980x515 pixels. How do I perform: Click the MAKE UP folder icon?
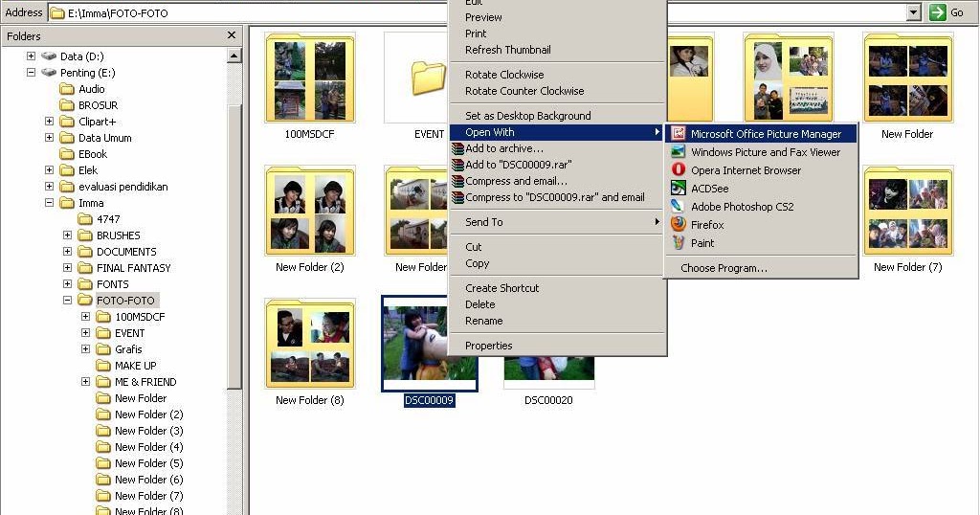(x=103, y=365)
